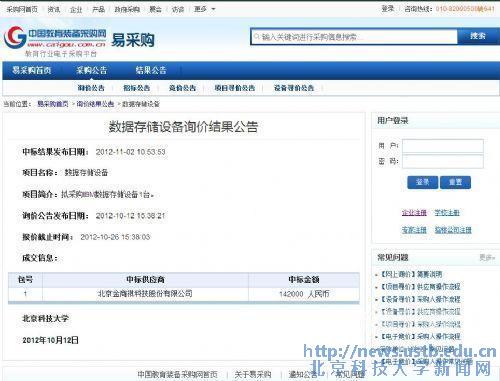Viewport: 500px width, 381px height.
Task: Open 中国教育装备采购网首页 footer link
Action: point(177,375)
